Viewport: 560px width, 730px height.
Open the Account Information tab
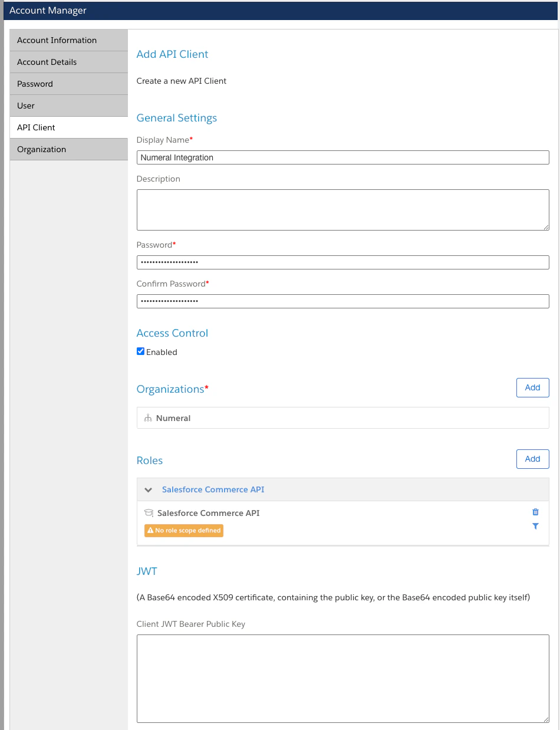pos(69,40)
